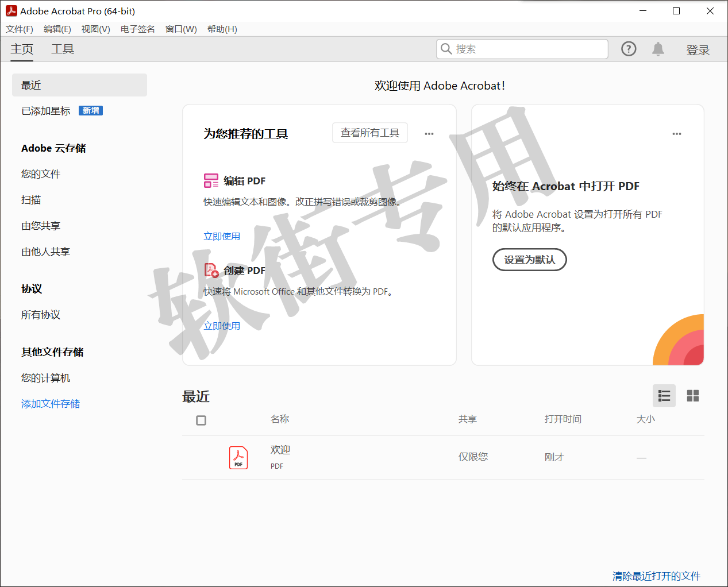Tick the select-all checkbox in recent list
This screenshot has width=728, height=587.
click(x=201, y=420)
